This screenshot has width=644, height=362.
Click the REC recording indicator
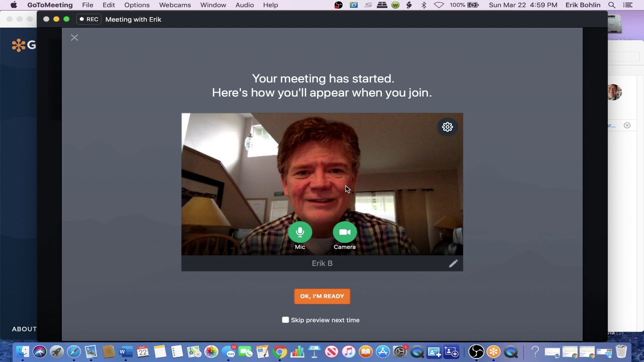[x=89, y=19]
